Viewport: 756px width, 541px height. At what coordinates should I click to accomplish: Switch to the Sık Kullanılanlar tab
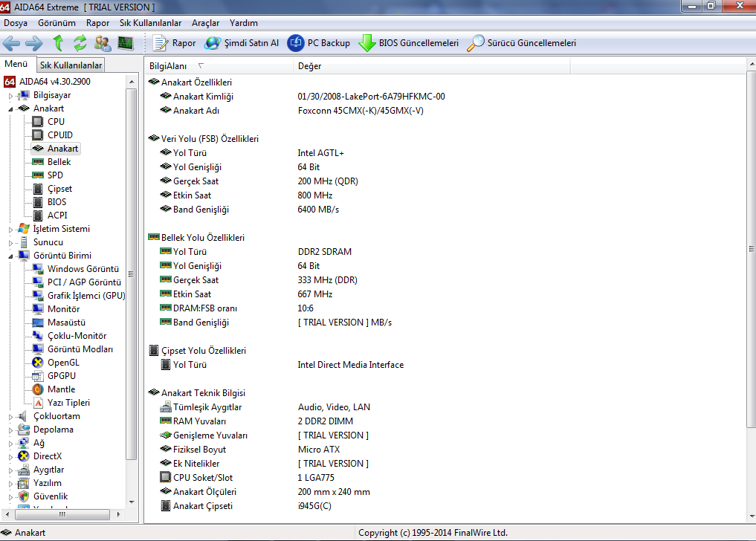(x=71, y=65)
